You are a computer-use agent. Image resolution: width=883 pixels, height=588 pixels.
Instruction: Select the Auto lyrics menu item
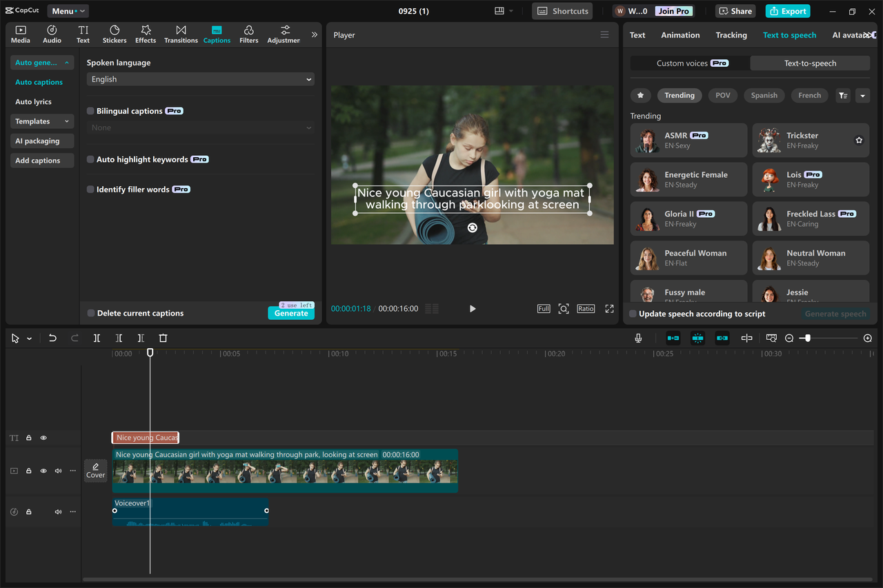click(x=34, y=101)
